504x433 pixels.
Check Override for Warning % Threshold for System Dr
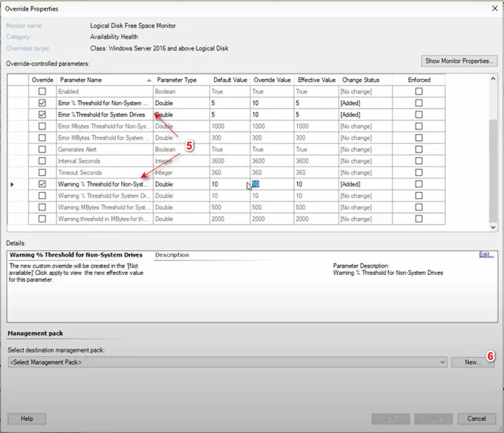click(42, 195)
